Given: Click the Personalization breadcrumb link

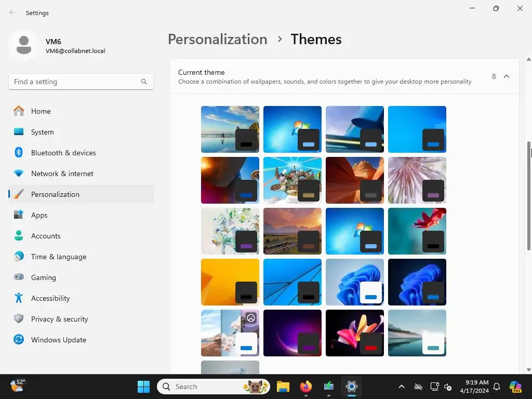Looking at the screenshot, I should point(218,39).
